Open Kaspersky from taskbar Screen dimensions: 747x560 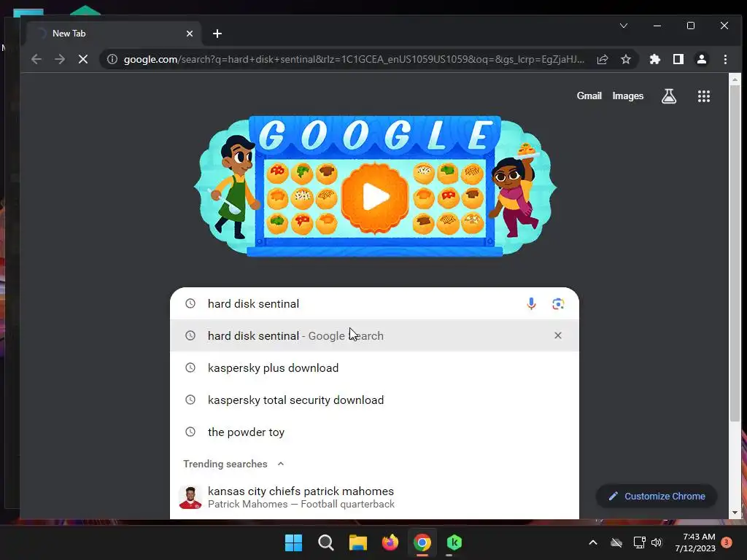click(454, 542)
